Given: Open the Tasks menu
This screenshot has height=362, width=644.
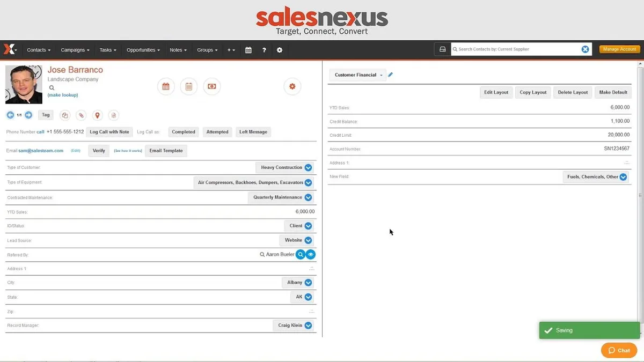Looking at the screenshot, I should pos(108,50).
